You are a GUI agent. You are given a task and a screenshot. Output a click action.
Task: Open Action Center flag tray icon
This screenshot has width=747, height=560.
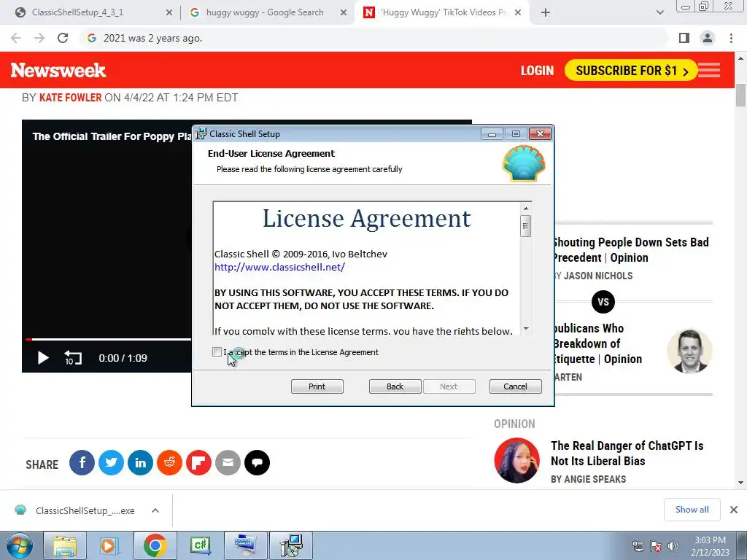click(656, 545)
